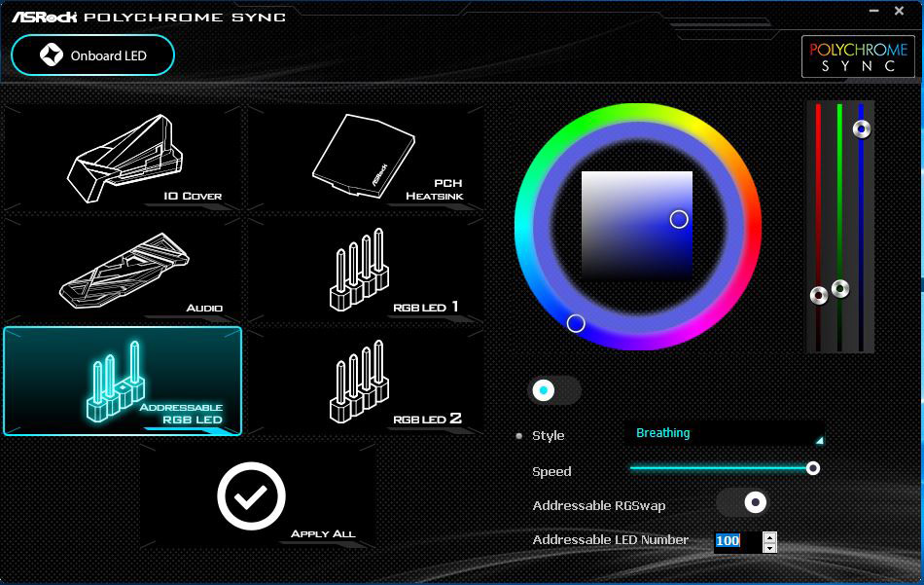The height and width of the screenshot is (585, 924).
Task: Toggle the LED on/off switch above Style
Action: point(554,390)
